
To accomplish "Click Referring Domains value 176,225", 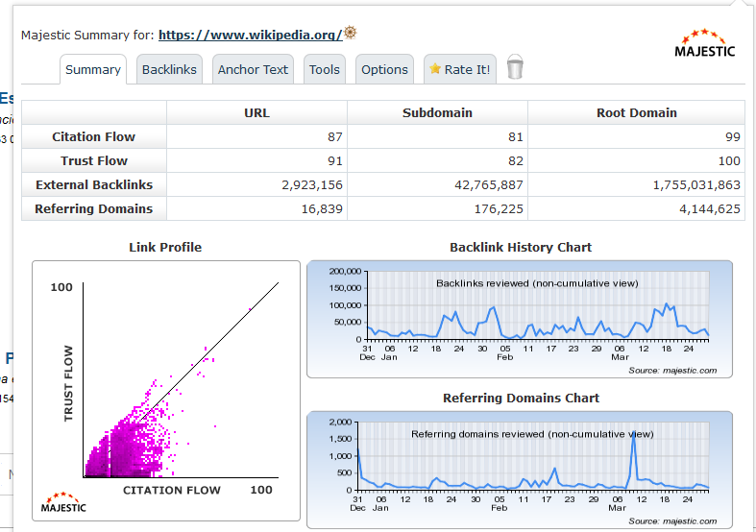I will 499,209.
